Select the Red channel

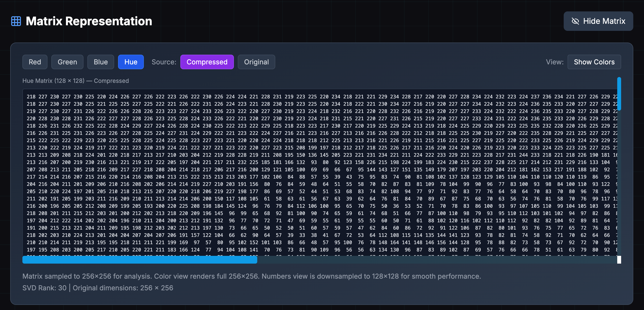pyautogui.click(x=35, y=62)
